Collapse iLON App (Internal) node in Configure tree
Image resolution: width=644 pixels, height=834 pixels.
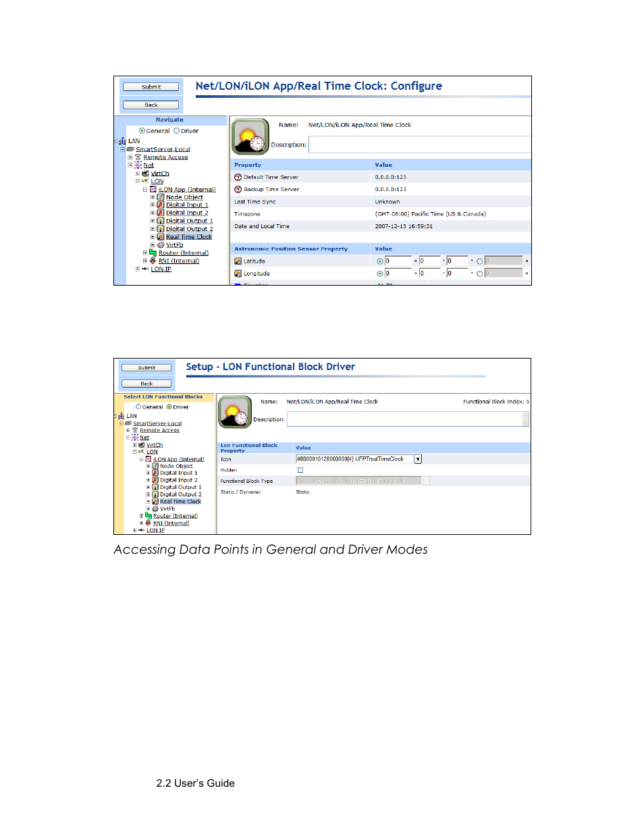pos(145,190)
